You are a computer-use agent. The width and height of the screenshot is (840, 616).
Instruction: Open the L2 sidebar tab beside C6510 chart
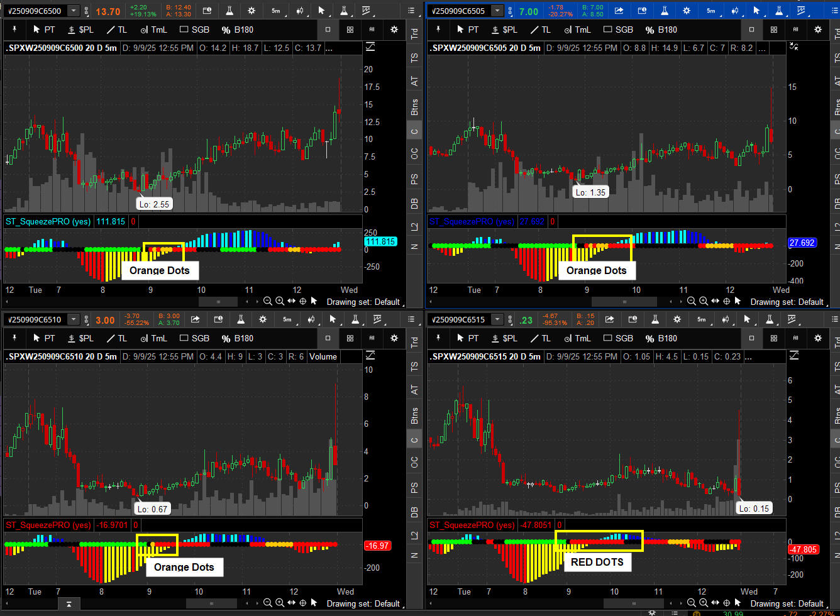414,535
